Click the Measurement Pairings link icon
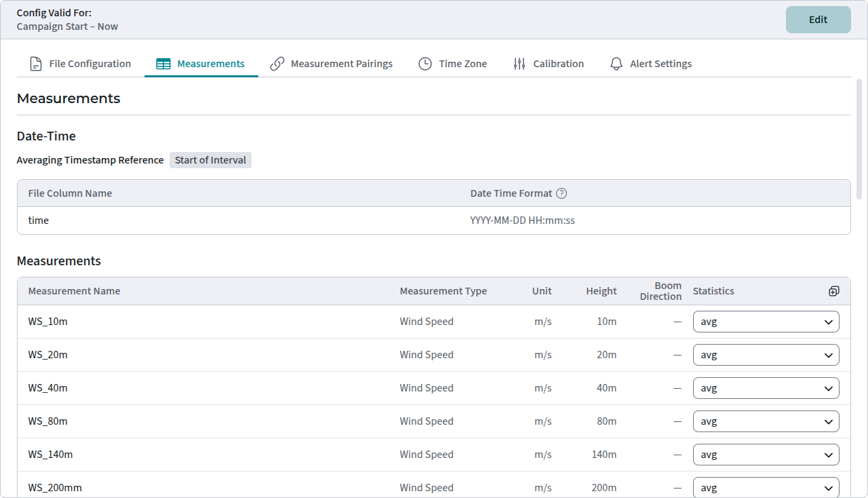The height and width of the screenshot is (498, 868). [277, 64]
